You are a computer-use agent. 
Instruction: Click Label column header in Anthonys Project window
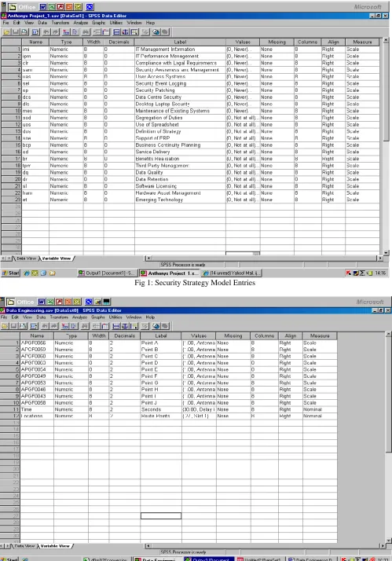coord(180,42)
